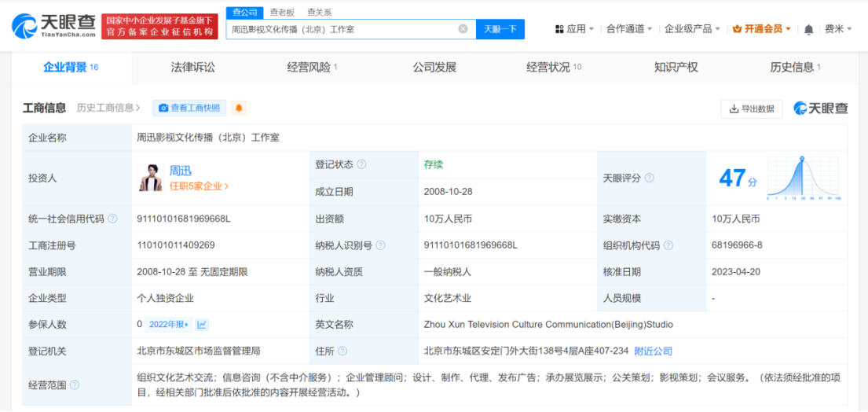The width and height of the screenshot is (868, 412).
Task: Open the 附近公司 link
Action: pos(653,351)
